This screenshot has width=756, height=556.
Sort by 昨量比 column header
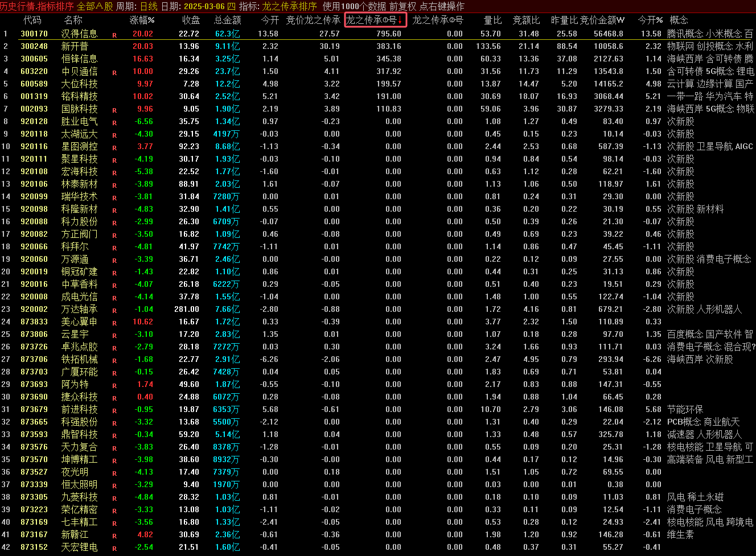tap(564, 20)
